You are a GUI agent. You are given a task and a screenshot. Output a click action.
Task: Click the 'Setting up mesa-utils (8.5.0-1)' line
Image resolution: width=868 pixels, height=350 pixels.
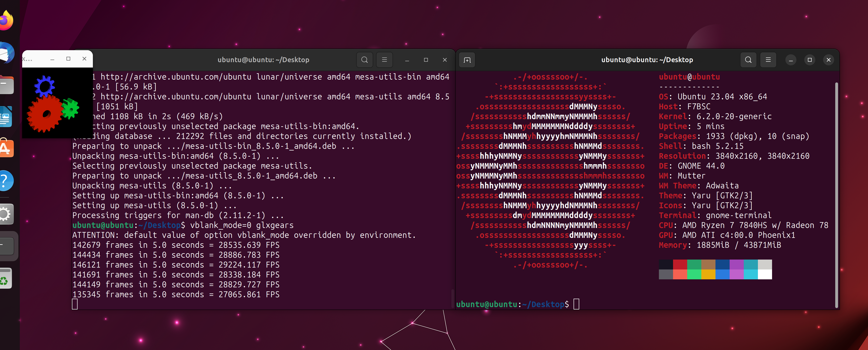click(x=154, y=206)
